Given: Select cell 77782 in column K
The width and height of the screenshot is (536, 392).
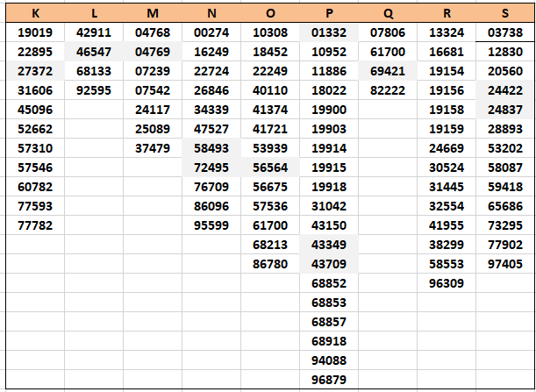Looking at the screenshot, I should [x=35, y=225].
